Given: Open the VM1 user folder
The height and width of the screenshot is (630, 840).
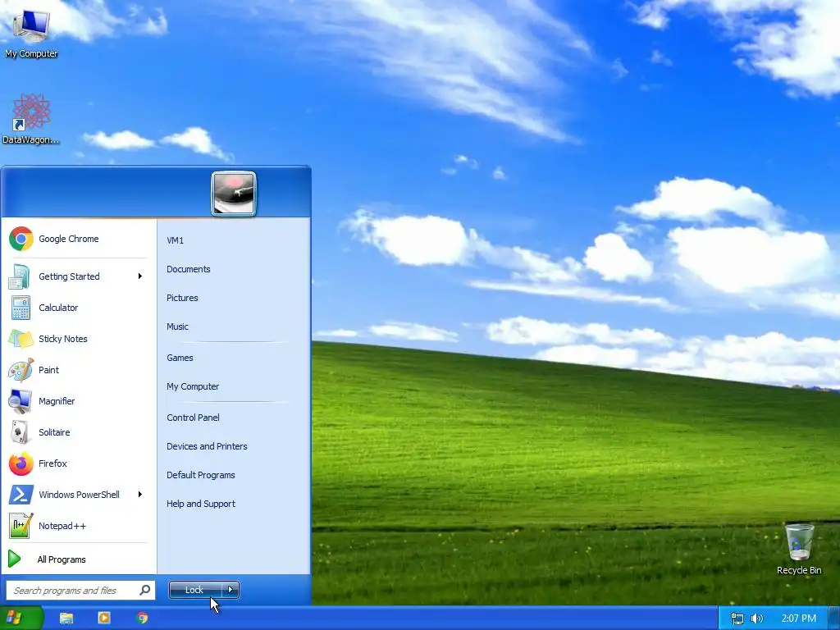Looking at the screenshot, I should tap(176, 240).
